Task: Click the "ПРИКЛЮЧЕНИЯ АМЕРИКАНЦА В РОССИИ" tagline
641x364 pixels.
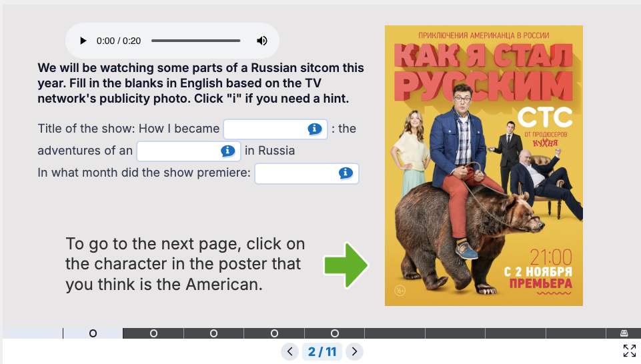Action: coord(484,35)
